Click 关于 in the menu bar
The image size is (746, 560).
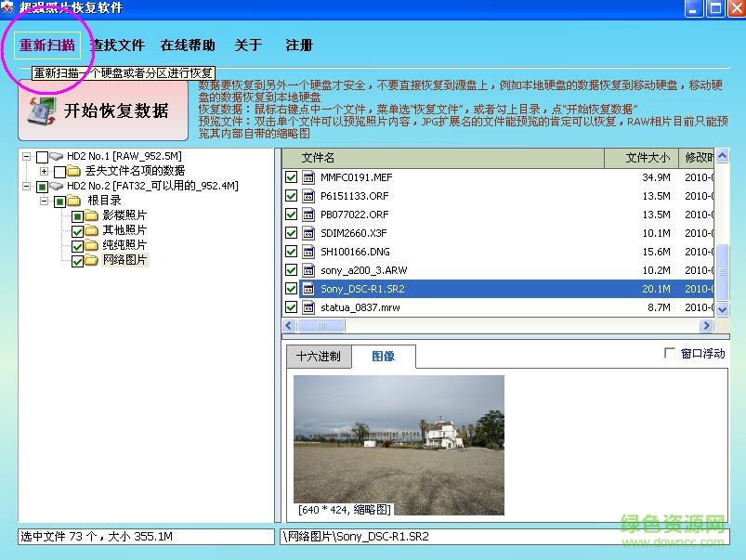(248, 45)
